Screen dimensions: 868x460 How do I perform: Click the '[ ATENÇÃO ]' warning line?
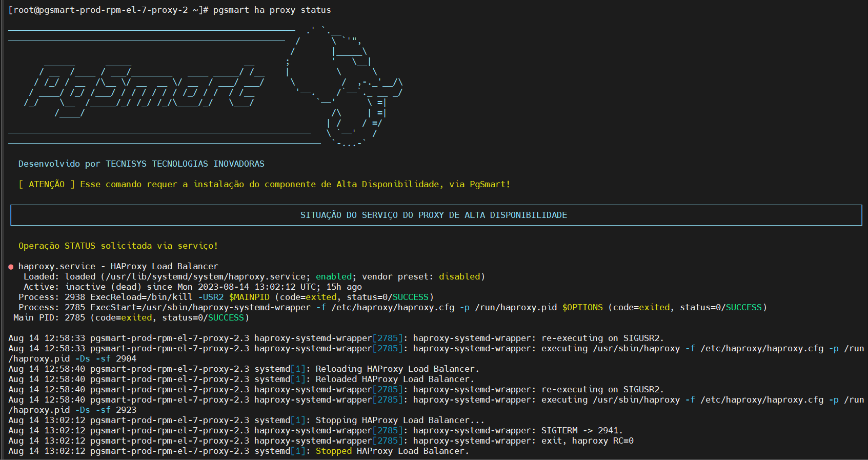coord(265,184)
